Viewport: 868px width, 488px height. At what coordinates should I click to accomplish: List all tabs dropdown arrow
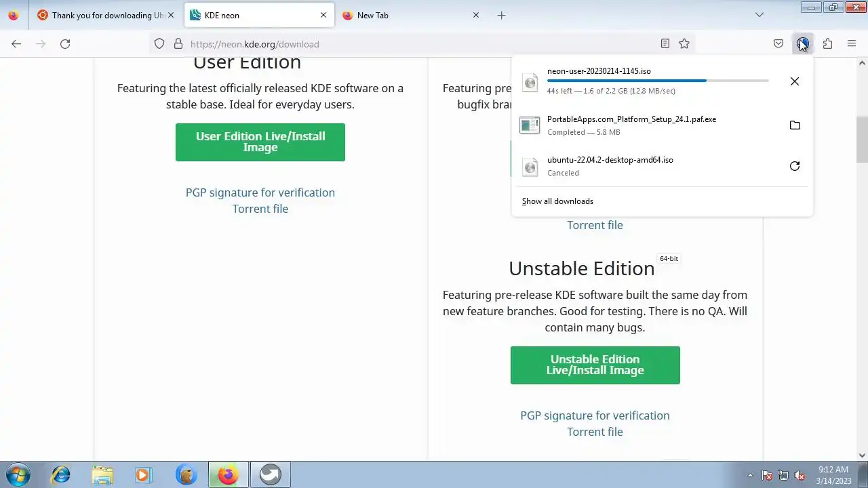759,15
